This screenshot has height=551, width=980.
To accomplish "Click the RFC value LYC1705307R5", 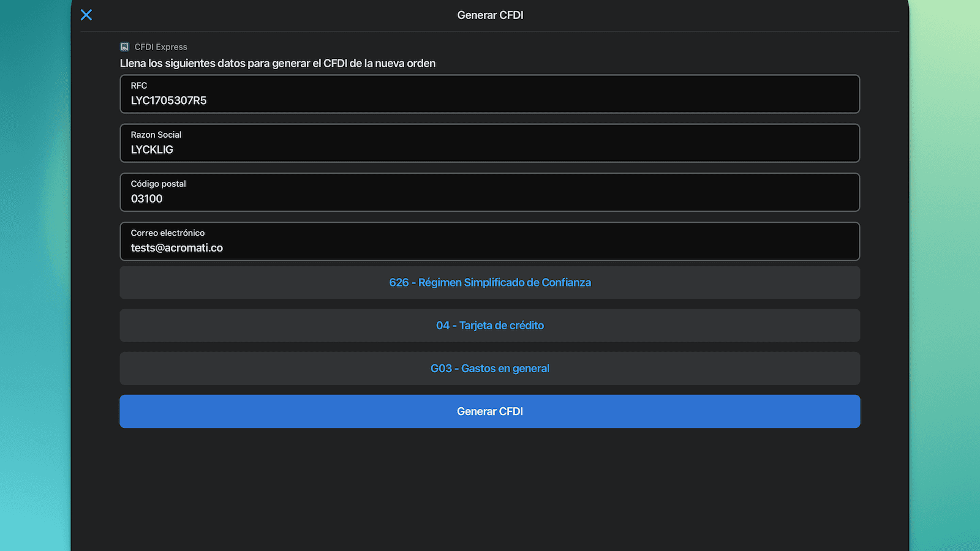I will (168, 101).
